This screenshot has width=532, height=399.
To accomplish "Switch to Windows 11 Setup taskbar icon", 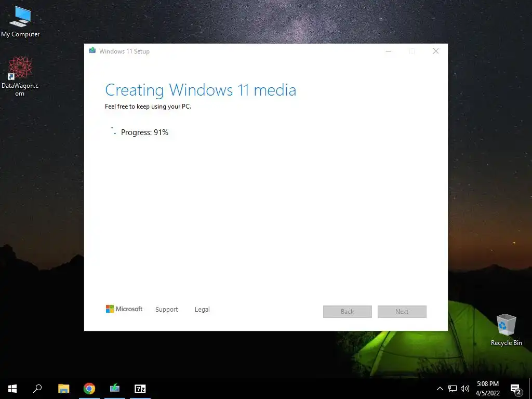I will tap(115, 389).
